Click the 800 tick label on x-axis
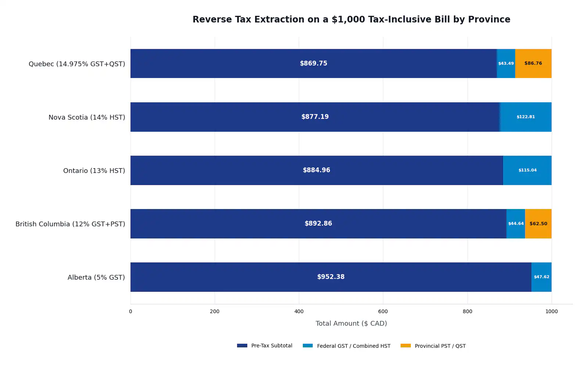Image resolution: width=588 pixels, height=368 pixels. (467, 311)
